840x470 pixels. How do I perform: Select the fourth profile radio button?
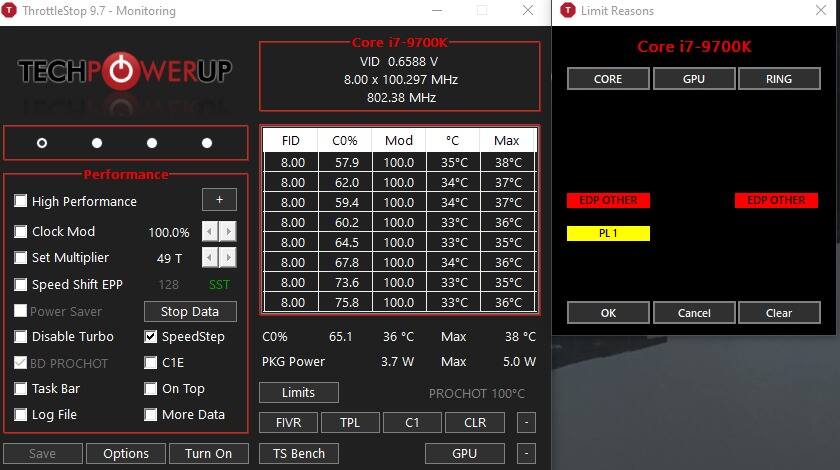(207, 143)
